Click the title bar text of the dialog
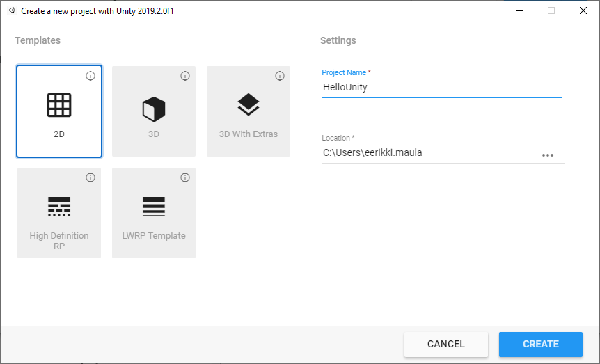600x364 pixels. click(x=97, y=11)
